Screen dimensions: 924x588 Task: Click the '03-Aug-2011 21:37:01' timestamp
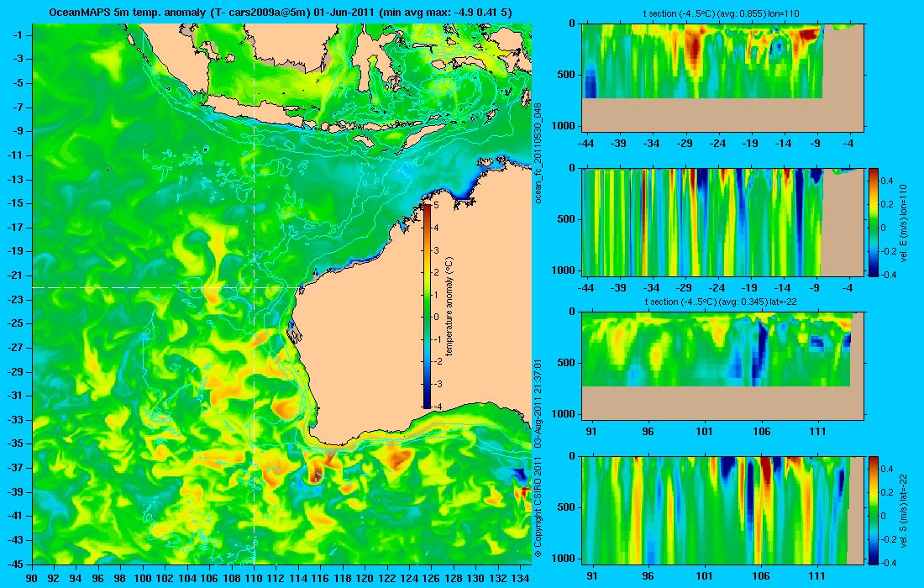538,403
